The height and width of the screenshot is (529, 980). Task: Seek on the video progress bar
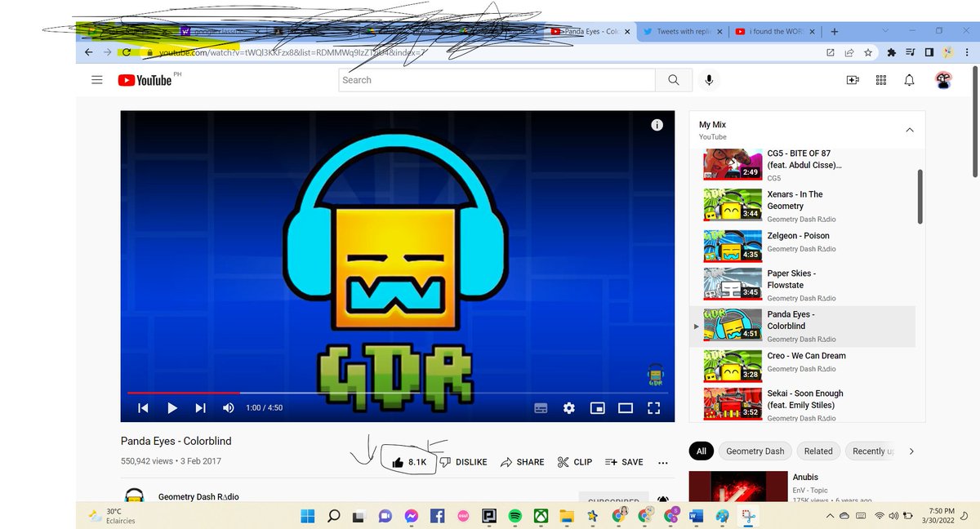[398, 393]
